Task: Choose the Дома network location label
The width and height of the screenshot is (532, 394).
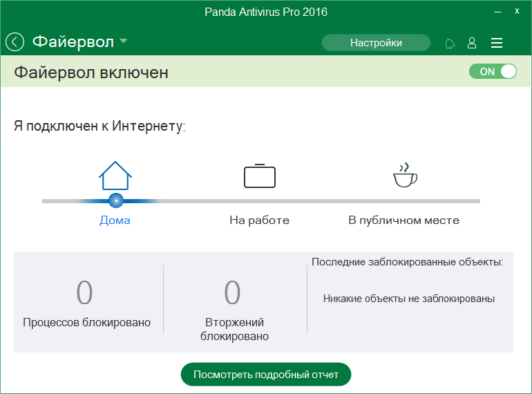Action: (115, 221)
